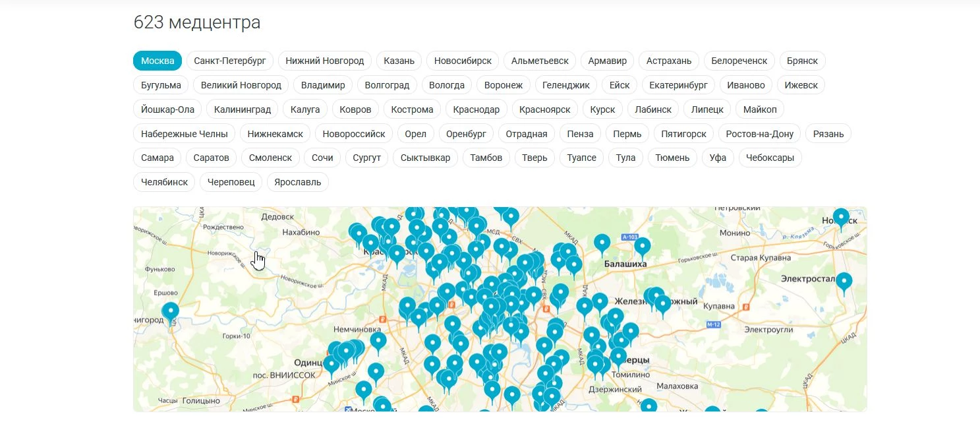Image resolution: width=980 pixels, height=424 pixels.
Task: Choose Кострома city filter
Action: pos(413,109)
